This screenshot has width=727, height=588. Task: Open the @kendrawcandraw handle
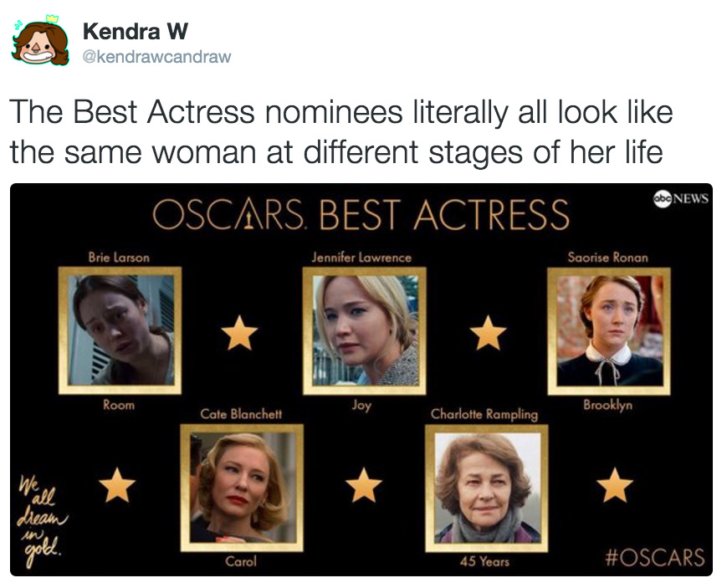tap(156, 56)
